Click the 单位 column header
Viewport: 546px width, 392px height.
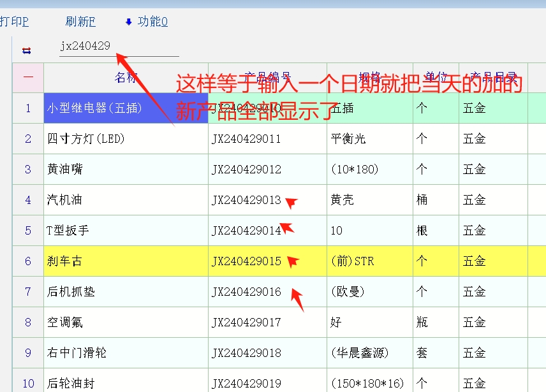point(436,78)
